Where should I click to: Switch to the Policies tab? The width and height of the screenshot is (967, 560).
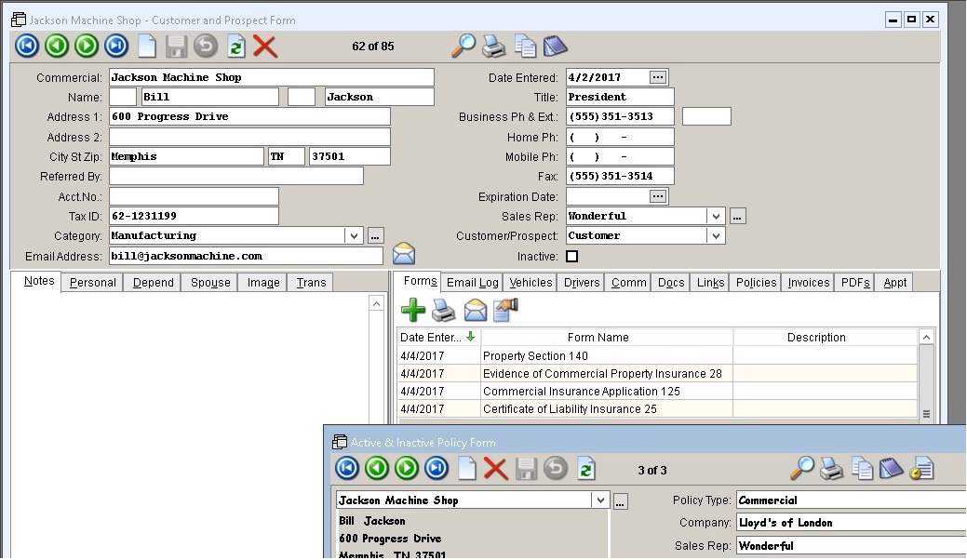tap(755, 283)
